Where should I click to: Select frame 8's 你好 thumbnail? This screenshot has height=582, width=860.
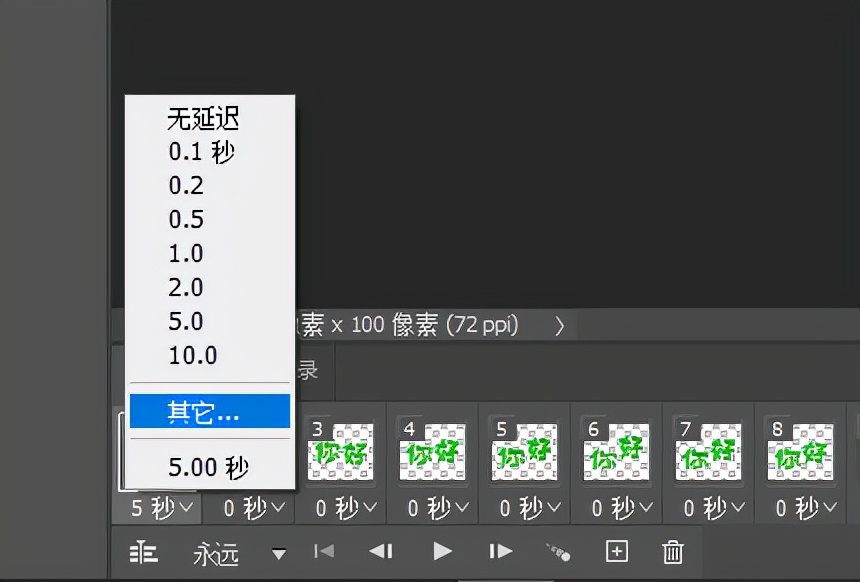(x=800, y=452)
